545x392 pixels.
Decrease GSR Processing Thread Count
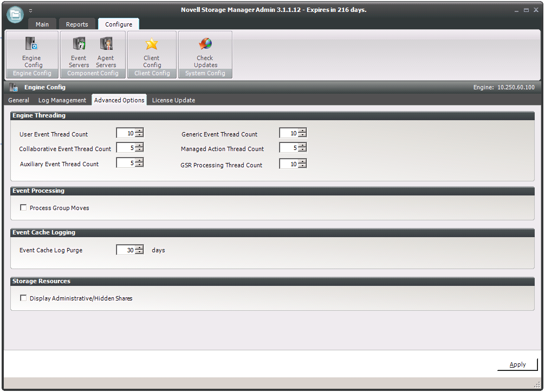point(302,166)
